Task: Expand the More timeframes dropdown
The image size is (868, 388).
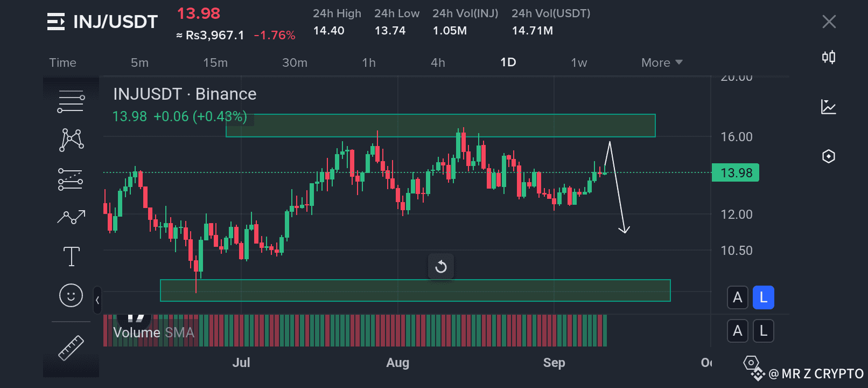Action: click(x=662, y=63)
